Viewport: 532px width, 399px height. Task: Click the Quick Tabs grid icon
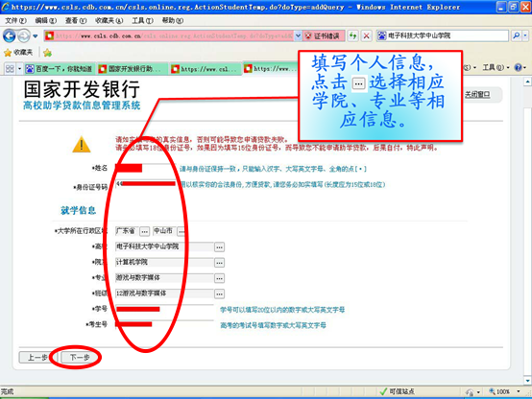10,69
